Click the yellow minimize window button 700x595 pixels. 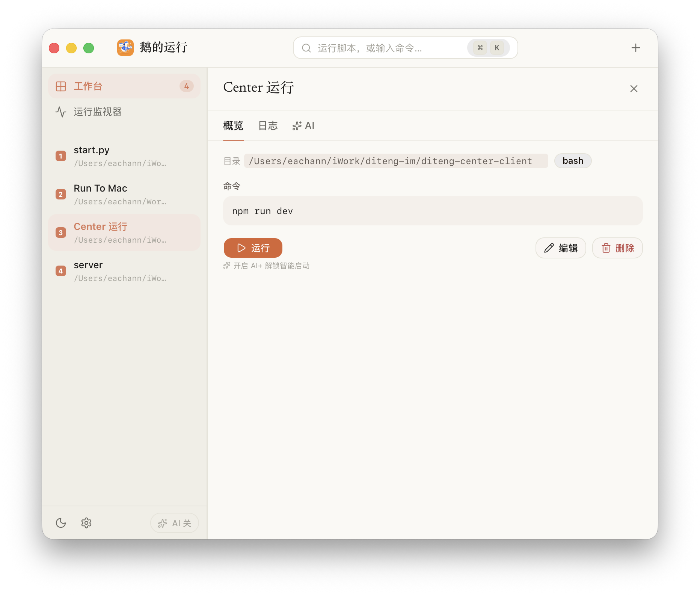[x=71, y=48]
